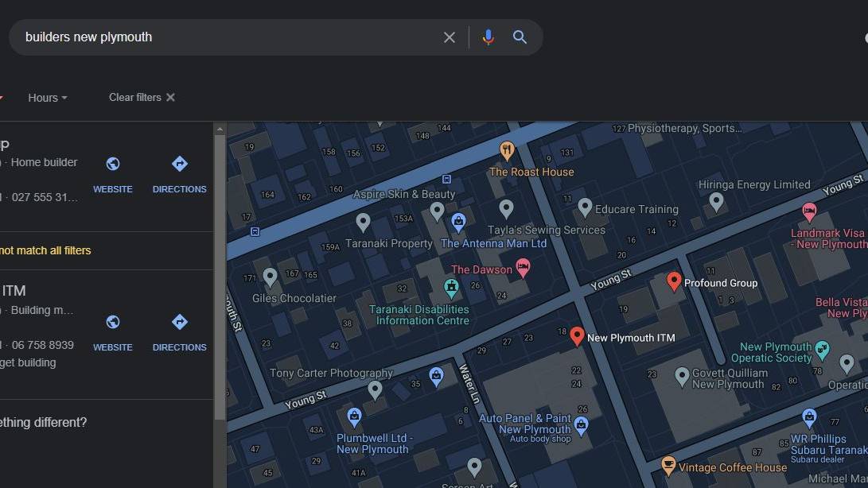Select the 'Home builder' listing text
This screenshot has width=868, height=488.
[x=44, y=162]
